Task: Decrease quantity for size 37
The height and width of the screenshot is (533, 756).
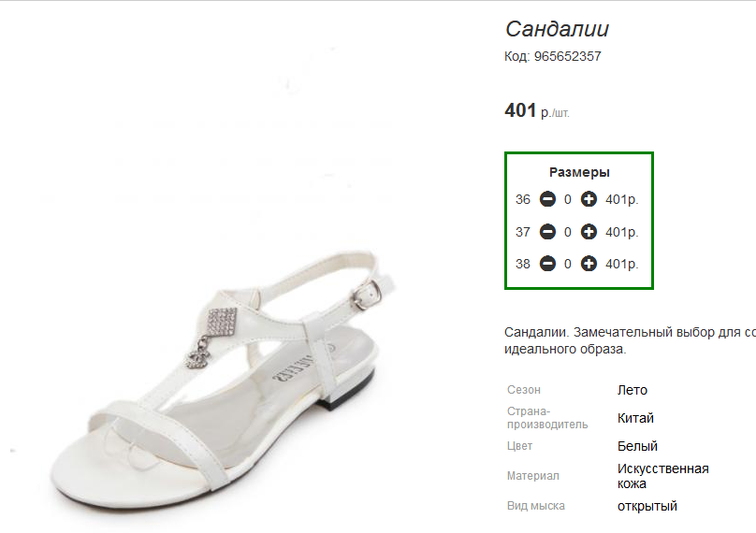Action: 547,232
